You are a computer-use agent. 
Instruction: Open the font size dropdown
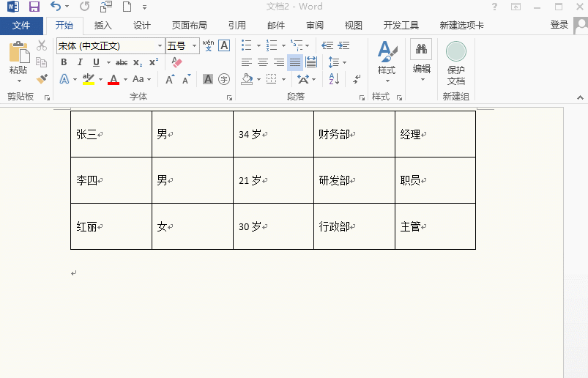point(194,45)
